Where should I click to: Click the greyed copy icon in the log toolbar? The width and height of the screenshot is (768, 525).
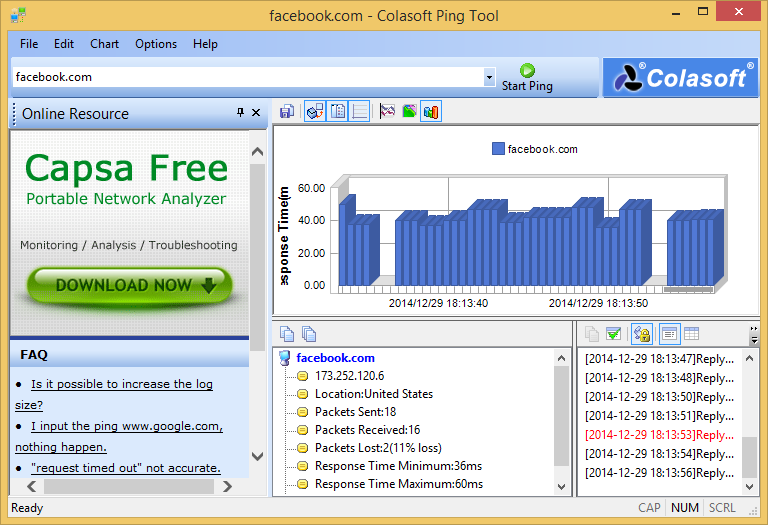click(592, 334)
